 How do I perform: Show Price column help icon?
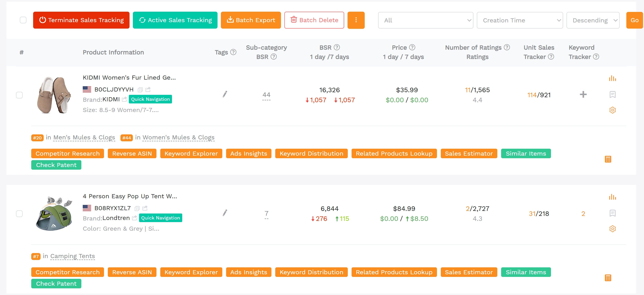pos(412,47)
